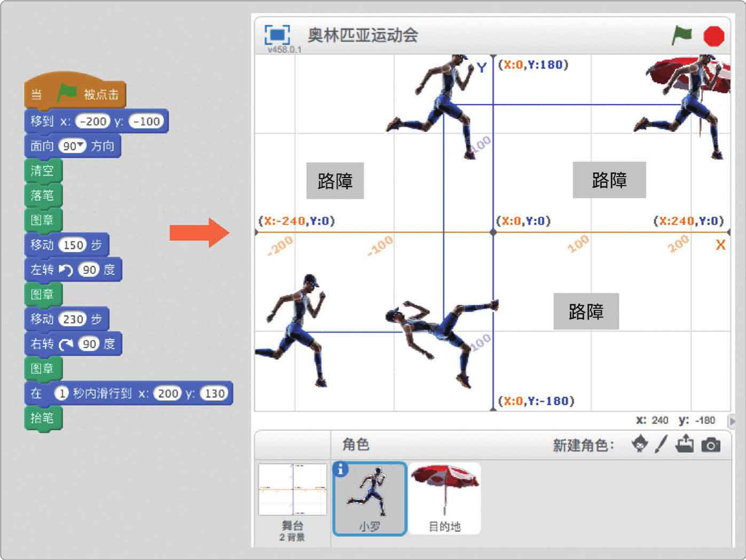Viewport: 746px width, 560px height.
Task: Stop the project with the red stop button
Action: click(713, 36)
